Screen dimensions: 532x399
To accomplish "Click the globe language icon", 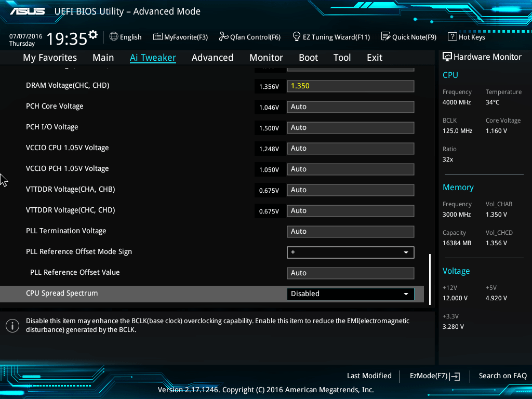I will click(x=114, y=36).
